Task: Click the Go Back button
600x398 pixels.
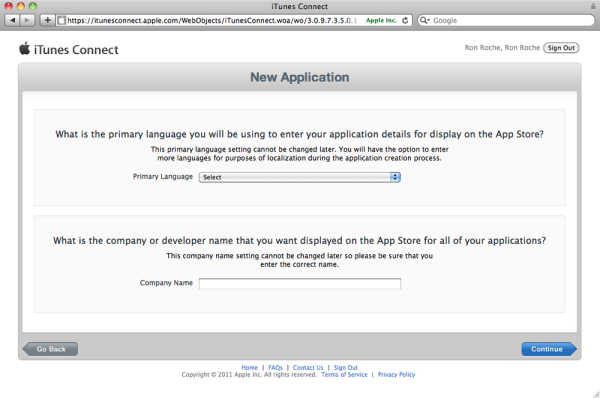Action: [51, 349]
